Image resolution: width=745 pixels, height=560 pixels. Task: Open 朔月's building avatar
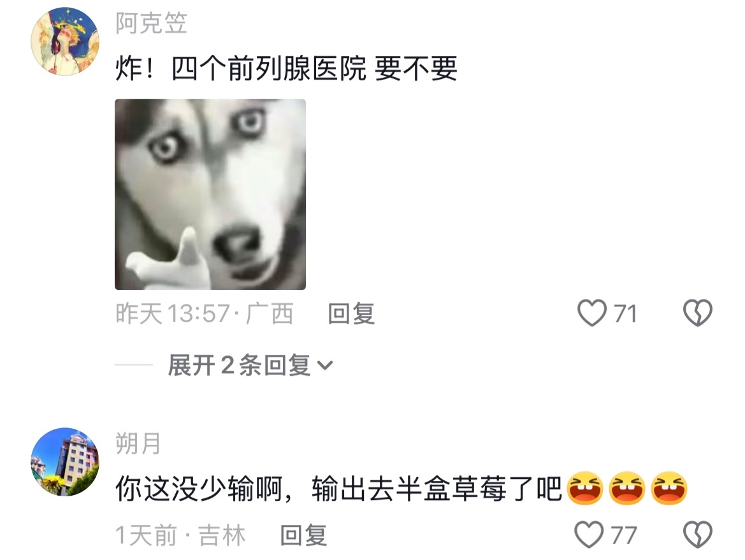pos(65,462)
